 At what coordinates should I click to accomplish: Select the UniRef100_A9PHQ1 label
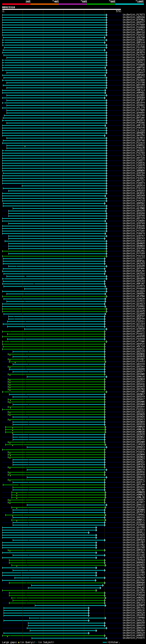point(134,93)
